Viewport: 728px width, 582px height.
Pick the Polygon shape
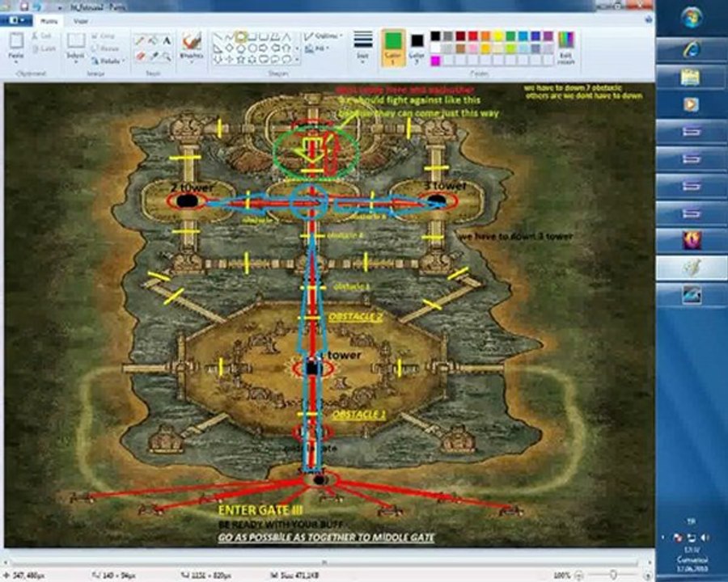(x=275, y=36)
